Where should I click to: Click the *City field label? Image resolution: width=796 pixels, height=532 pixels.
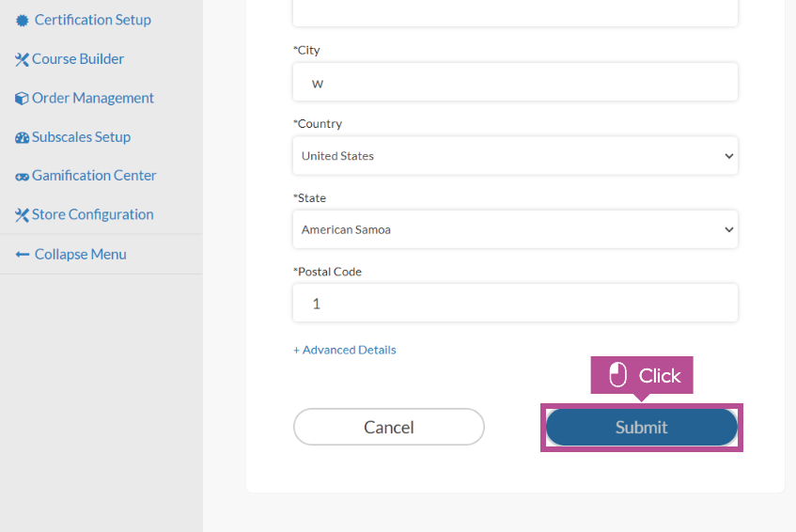point(306,50)
